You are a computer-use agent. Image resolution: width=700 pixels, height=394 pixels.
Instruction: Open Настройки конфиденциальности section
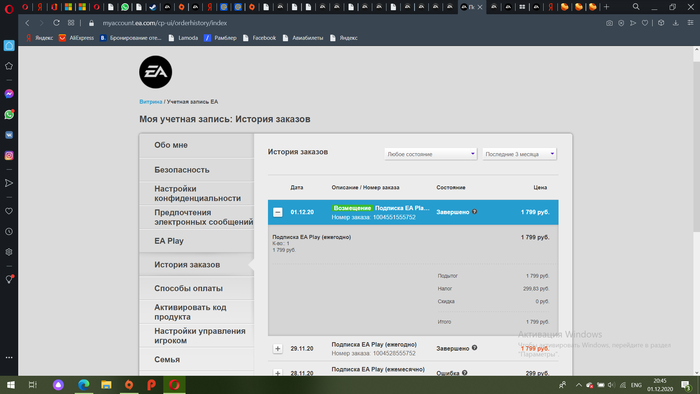[197, 193]
